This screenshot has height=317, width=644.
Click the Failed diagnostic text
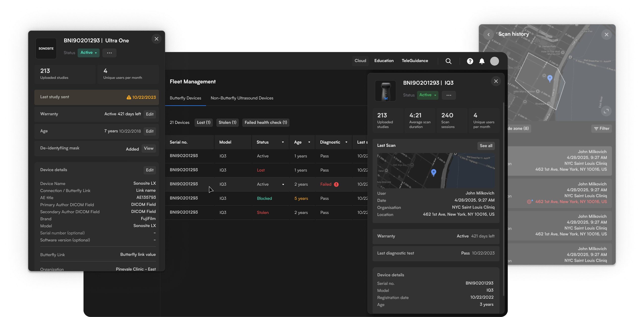(x=326, y=184)
